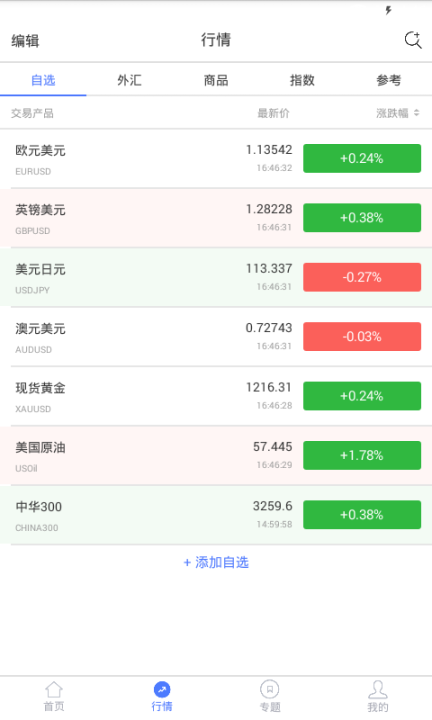432x720 pixels.
Task: Go to 我的 profile icon
Action: (378, 689)
